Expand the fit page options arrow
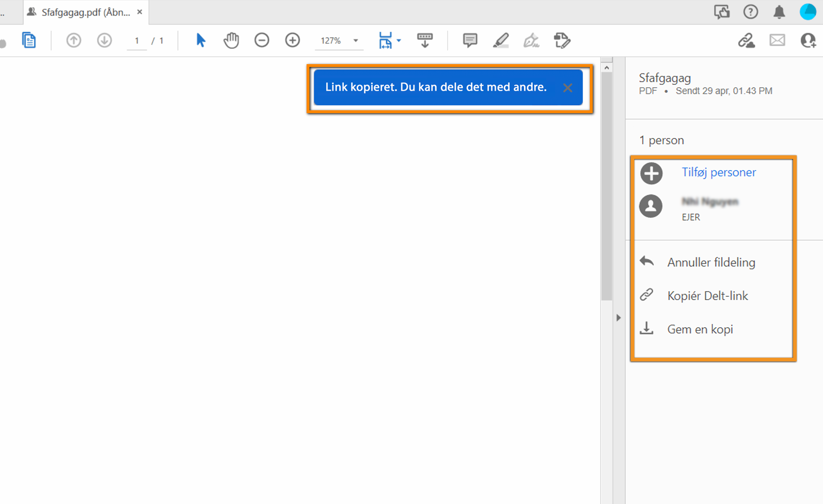Viewport: 823px width, 504px height. (399, 40)
